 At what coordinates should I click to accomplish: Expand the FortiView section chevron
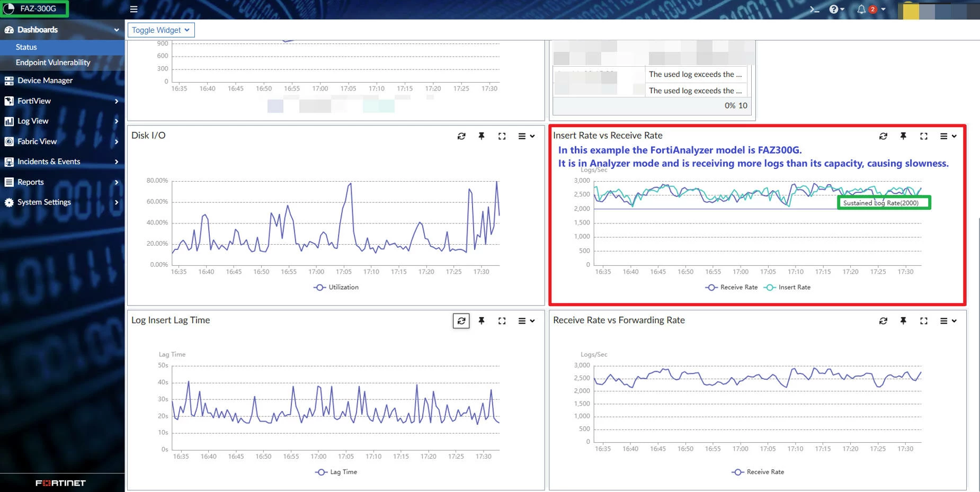(117, 101)
